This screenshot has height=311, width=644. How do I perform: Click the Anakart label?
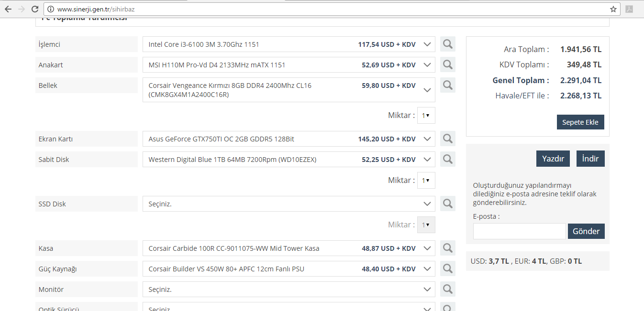[51, 65]
